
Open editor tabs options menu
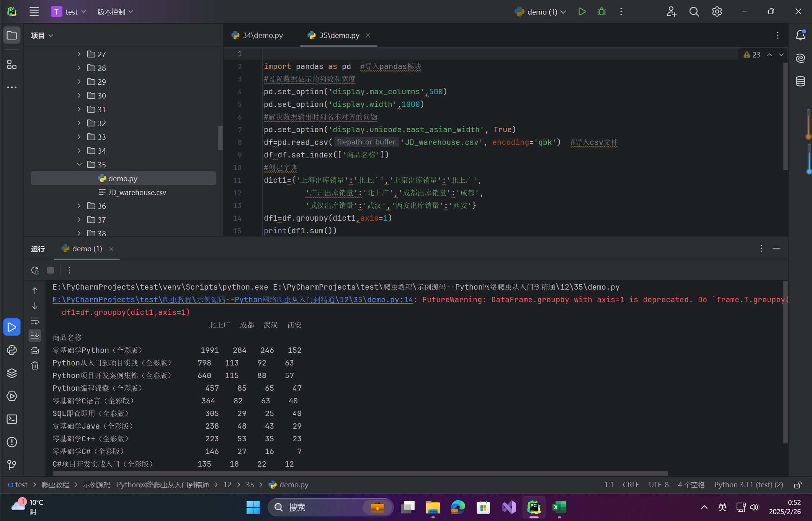(778, 35)
